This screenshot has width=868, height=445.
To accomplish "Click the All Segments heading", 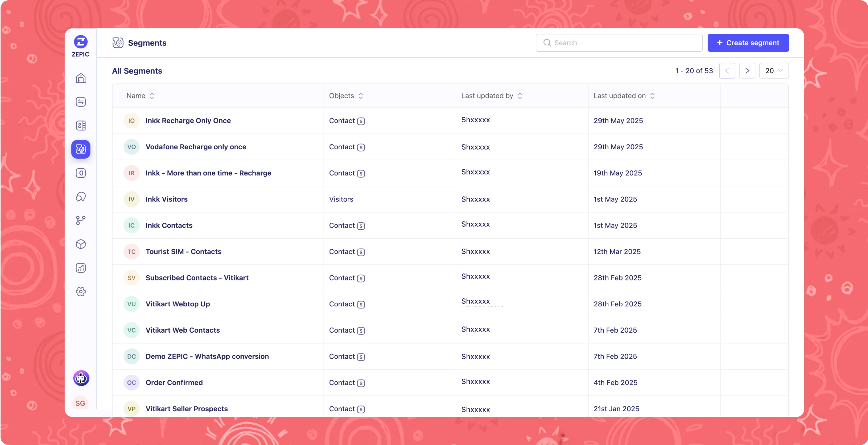I will coord(137,71).
